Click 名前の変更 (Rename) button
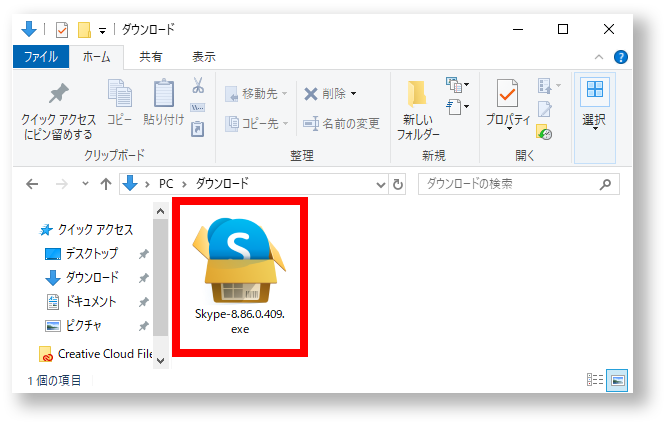The height and width of the screenshot is (426, 668). (341, 124)
